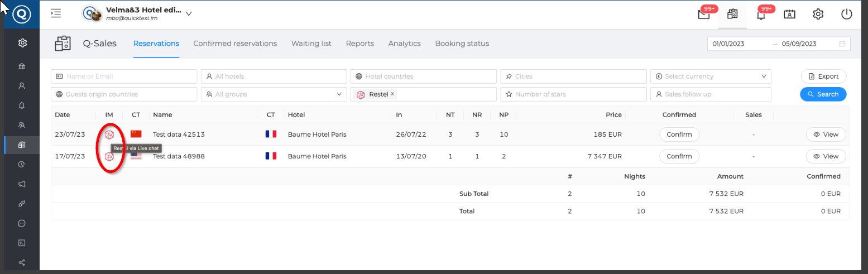Click the power logout icon
This screenshot has width=868, height=274.
click(846, 15)
